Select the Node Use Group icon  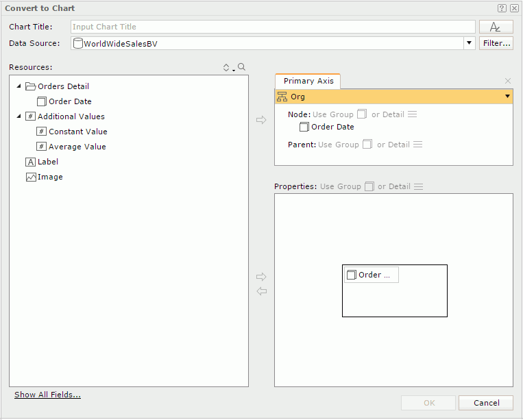click(x=362, y=114)
